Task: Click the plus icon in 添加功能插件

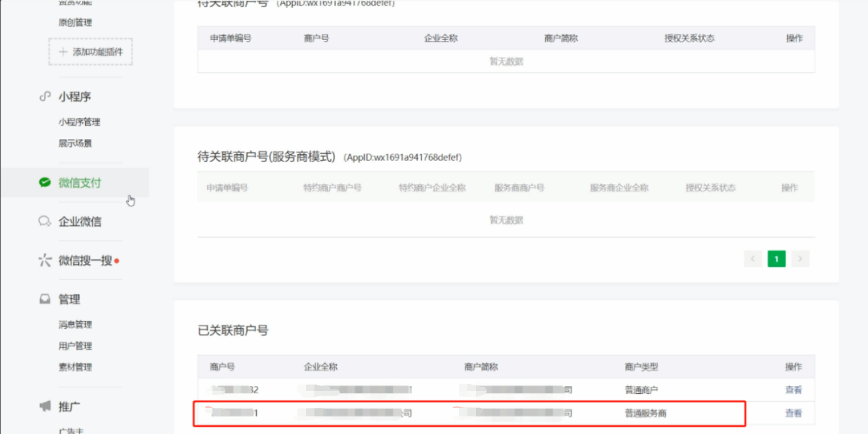Action: [63, 52]
